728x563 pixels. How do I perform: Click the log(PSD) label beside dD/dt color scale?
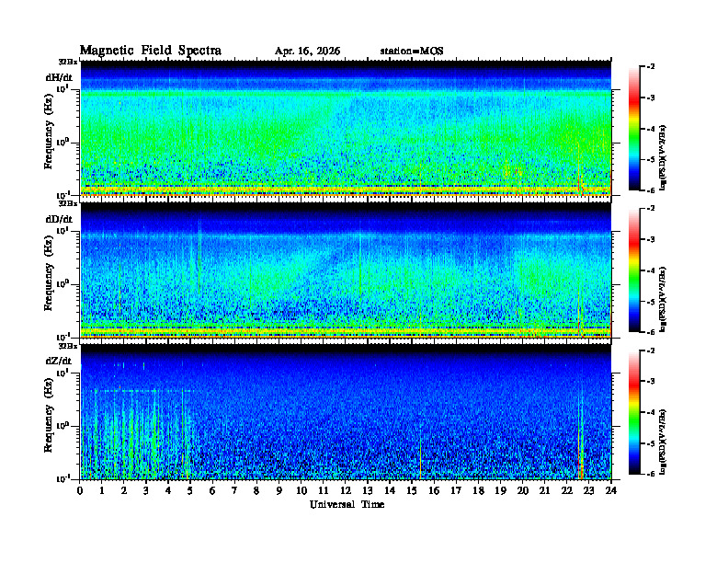(x=663, y=299)
